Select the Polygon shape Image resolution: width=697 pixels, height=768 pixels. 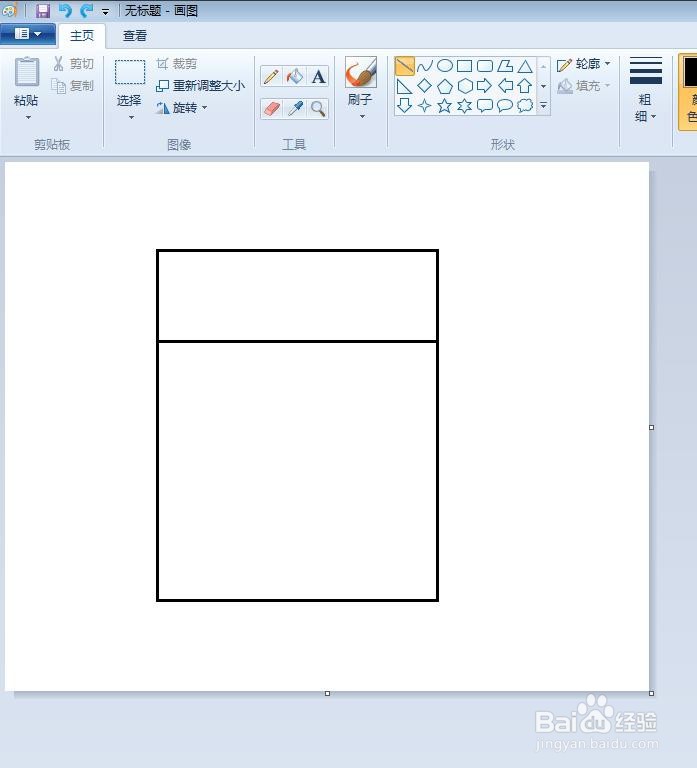tap(505, 66)
